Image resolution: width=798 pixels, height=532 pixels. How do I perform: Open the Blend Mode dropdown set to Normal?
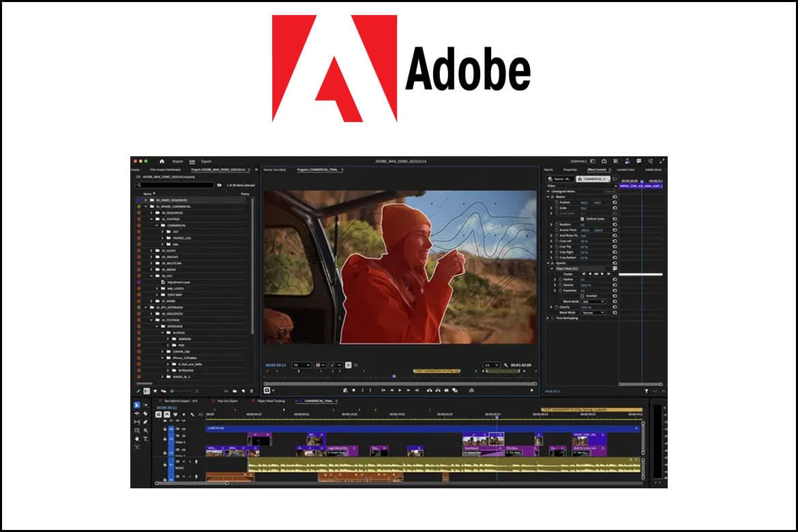click(593, 312)
